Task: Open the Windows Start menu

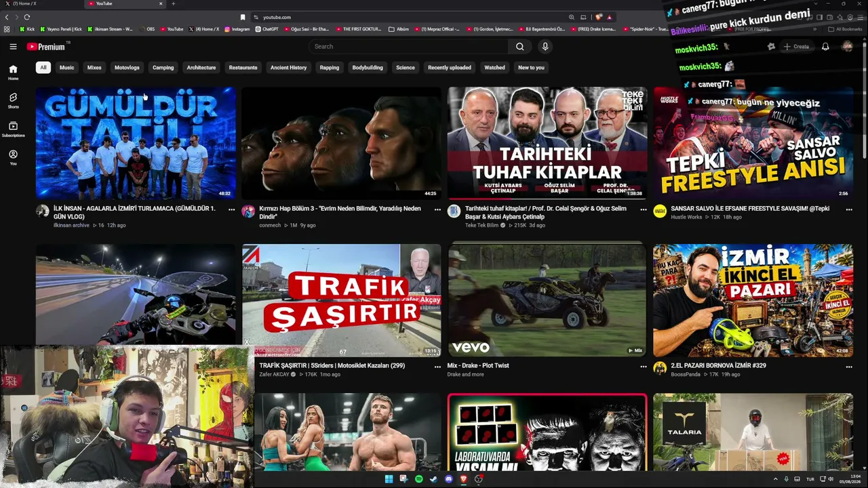Action: [389, 479]
